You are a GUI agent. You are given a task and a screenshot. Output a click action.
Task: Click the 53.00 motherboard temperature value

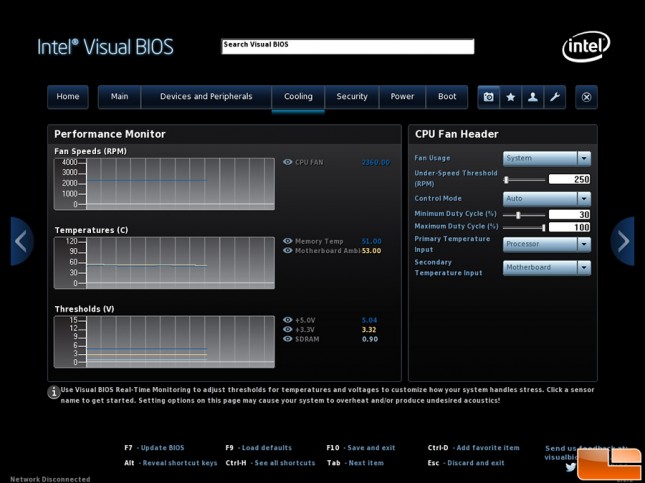[x=371, y=251]
